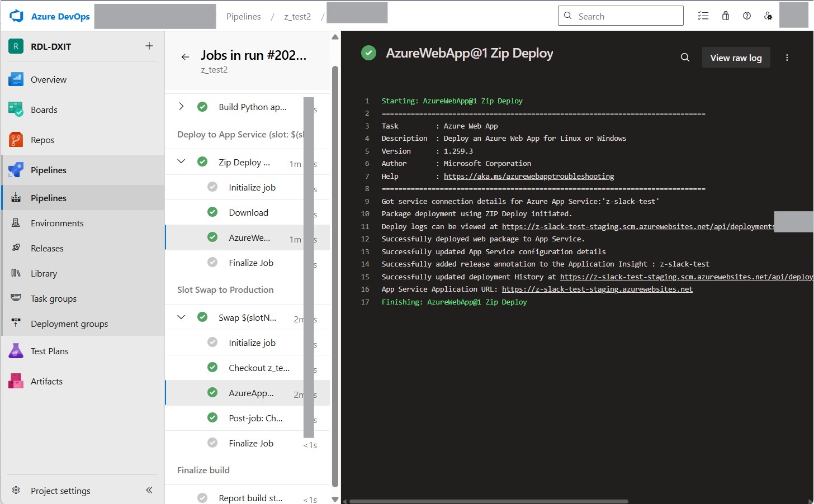Select the RDL-DXIT project badge

[x=16, y=46]
